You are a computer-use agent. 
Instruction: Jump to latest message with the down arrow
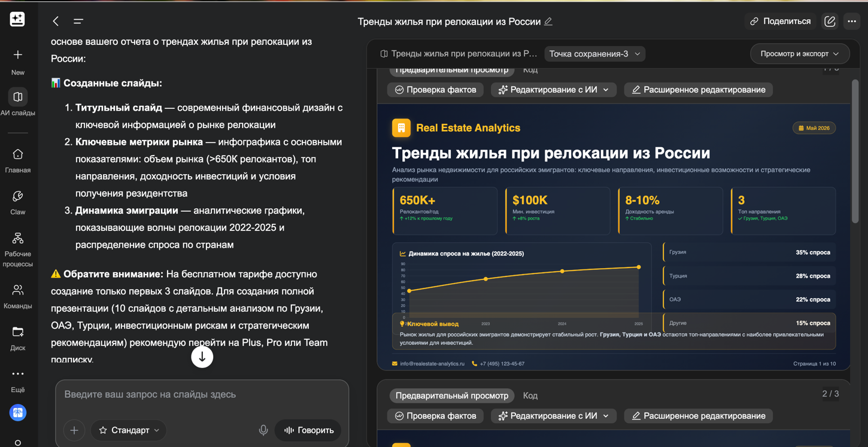pos(202,357)
